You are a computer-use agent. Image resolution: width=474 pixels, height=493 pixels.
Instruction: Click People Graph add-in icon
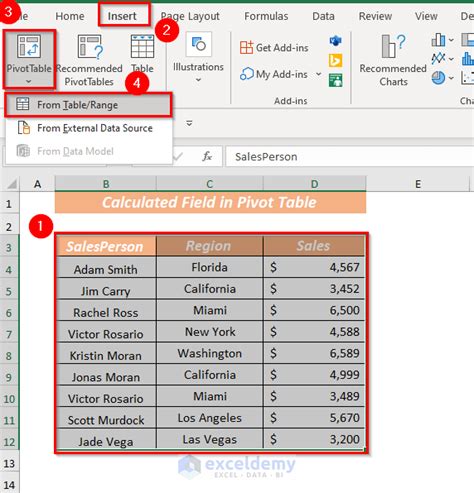click(335, 80)
